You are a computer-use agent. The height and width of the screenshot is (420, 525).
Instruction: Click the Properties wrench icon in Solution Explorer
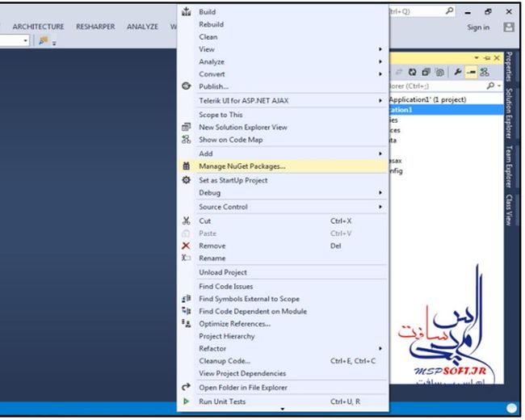(458, 72)
